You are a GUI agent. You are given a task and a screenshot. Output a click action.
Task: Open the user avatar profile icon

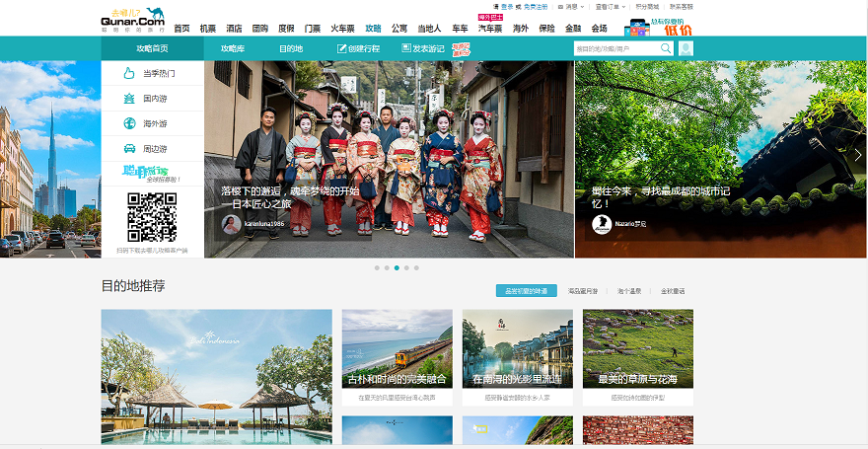click(x=686, y=48)
